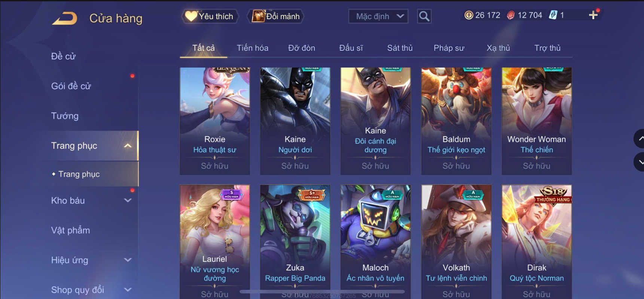644x299 pixels.
Task: Open Tướng in the sidebar
Action: point(65,116)
